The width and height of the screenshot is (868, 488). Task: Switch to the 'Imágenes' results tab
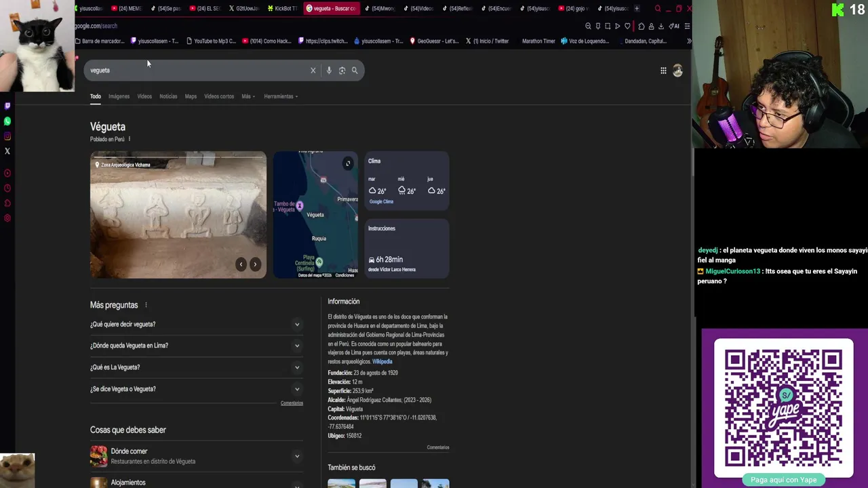click(x=119, y=96)
